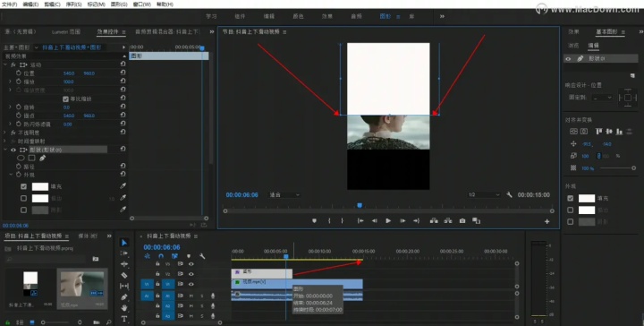Mute audio track A1

[191, 296]
